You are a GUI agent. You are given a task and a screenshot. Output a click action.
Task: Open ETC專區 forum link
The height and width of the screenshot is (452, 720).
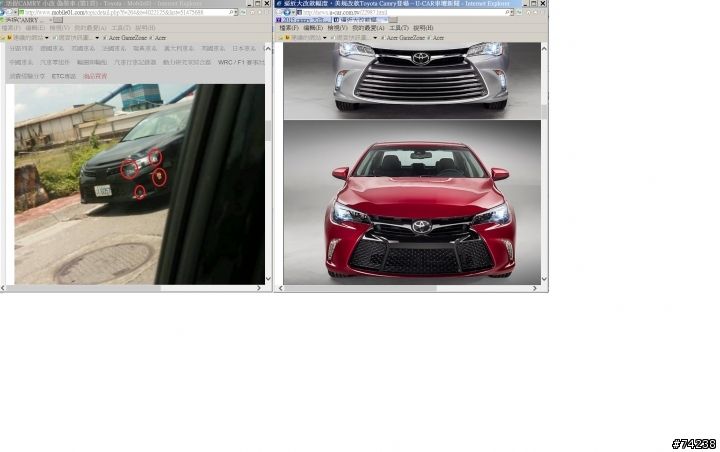(x=64, y=76)
